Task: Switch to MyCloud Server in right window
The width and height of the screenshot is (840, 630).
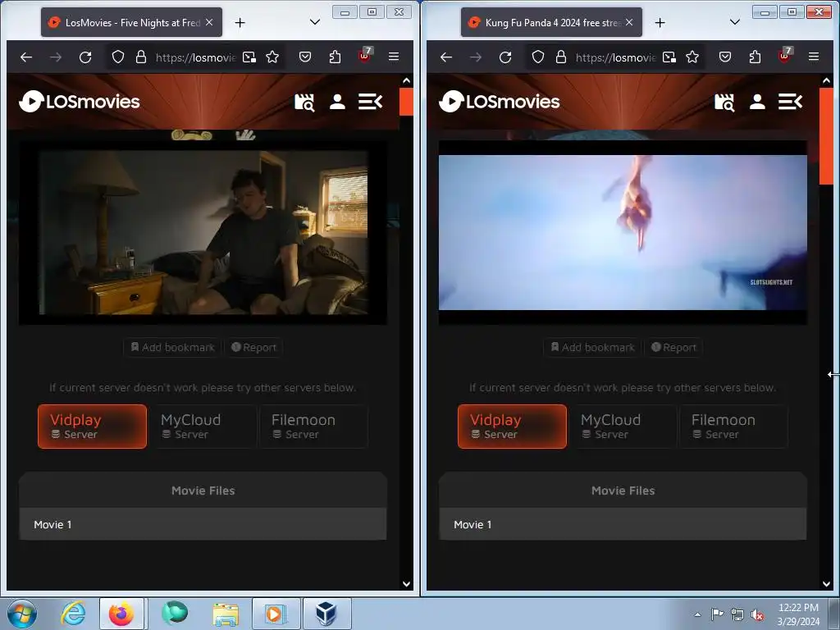Action: (623, 427)
